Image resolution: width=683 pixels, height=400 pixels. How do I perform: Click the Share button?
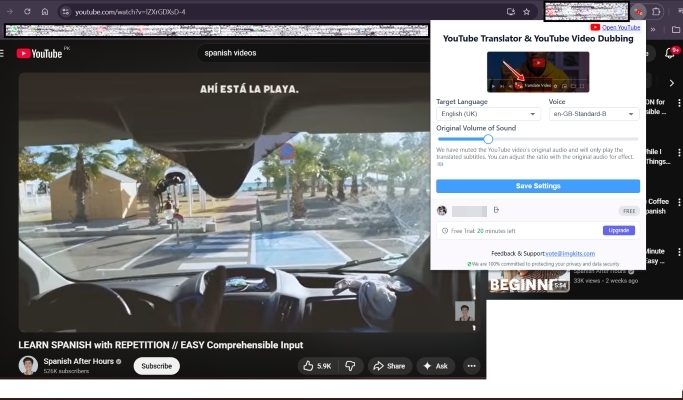pyautogui.click(x=389, y=366)
